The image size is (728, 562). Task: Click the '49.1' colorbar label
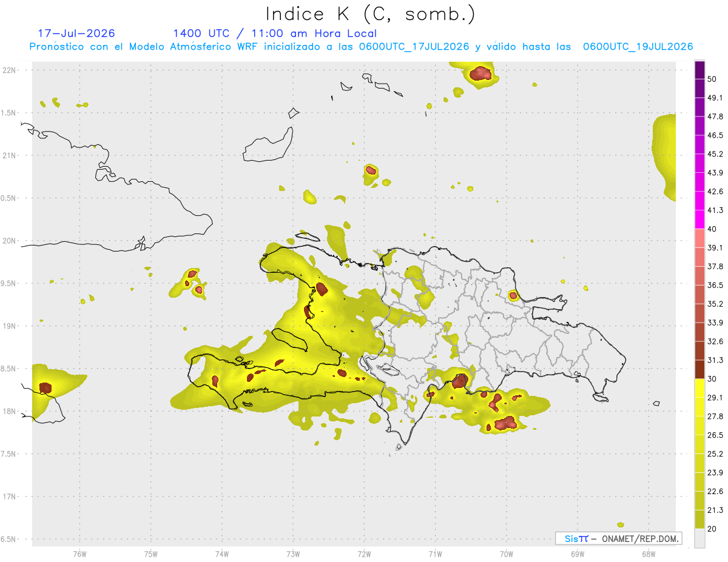click(715, 98)
